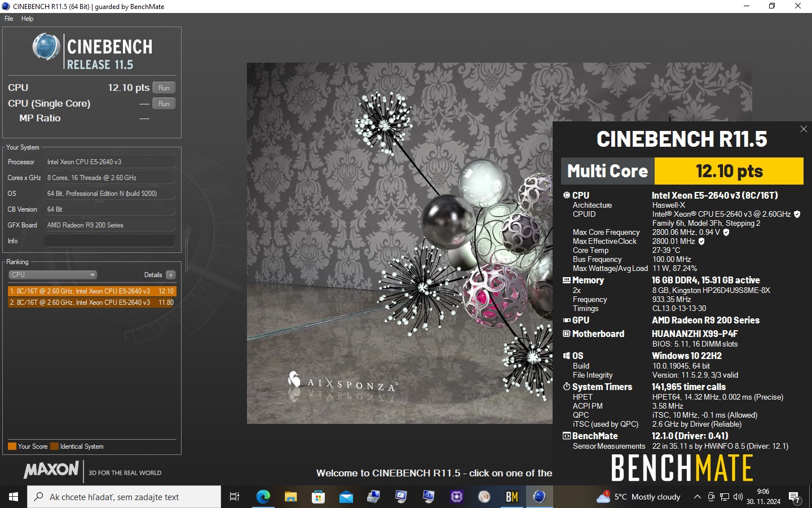Click the MAXON logo
Screen dimensions: 812x508
click(51, 470)
